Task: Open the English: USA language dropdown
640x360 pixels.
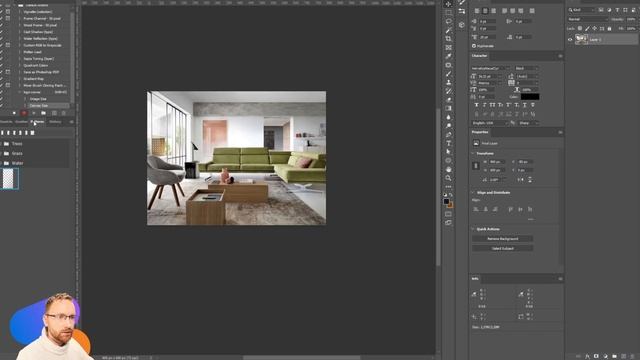Action: point(490,123)
